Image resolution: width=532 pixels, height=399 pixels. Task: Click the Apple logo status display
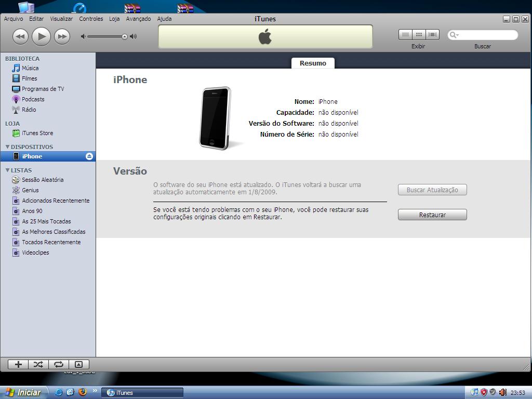click(x=265, y=37)
